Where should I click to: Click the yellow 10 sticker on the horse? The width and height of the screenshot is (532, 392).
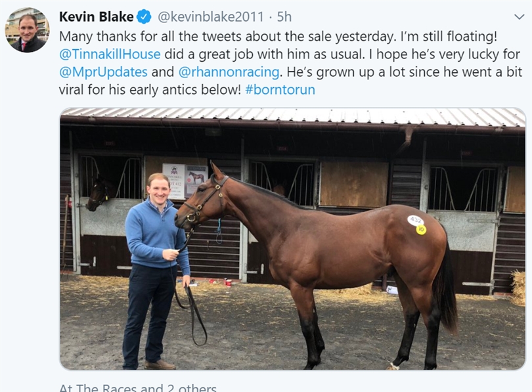pos(421,230)
